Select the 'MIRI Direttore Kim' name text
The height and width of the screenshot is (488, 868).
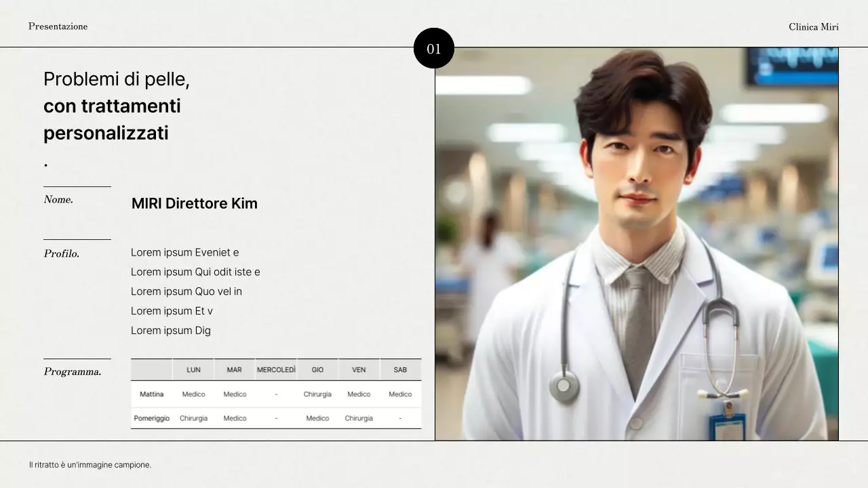pyautogui.click(x=194, y=203)
